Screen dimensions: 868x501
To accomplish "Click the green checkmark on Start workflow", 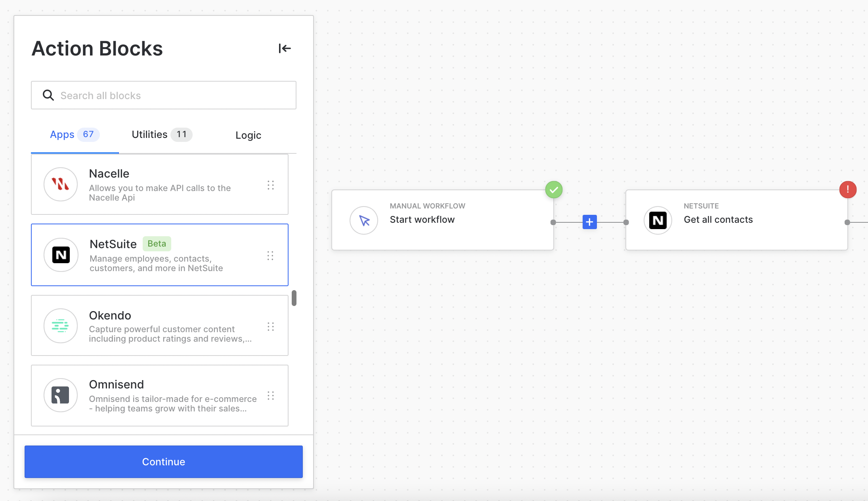I will pyautogui.click(x=554, y=190).
